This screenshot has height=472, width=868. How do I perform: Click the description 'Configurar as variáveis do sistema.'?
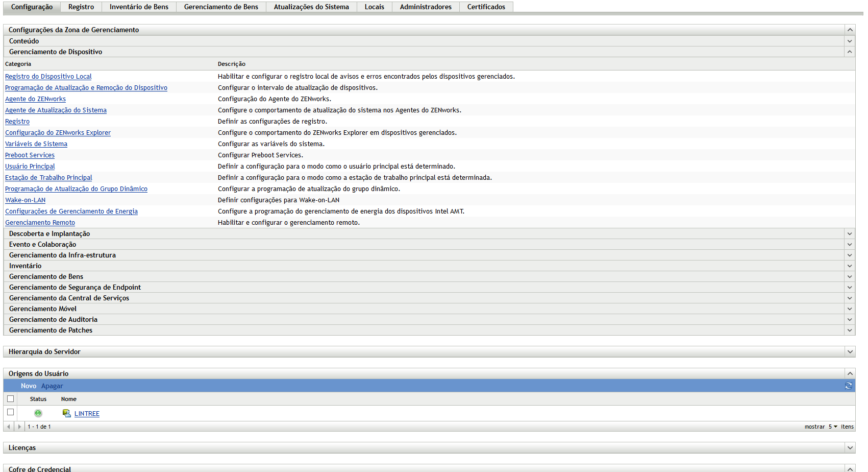tap(271, 144)
